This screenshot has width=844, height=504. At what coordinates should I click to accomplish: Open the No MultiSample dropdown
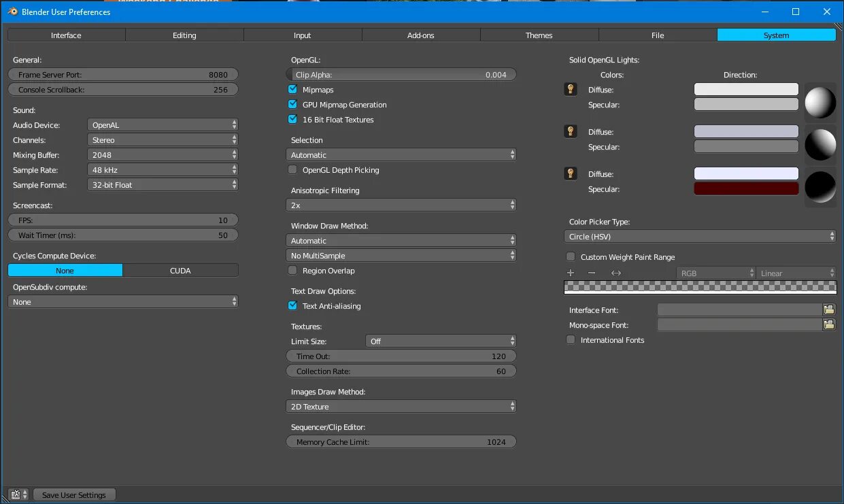click(x=401, y=255)
